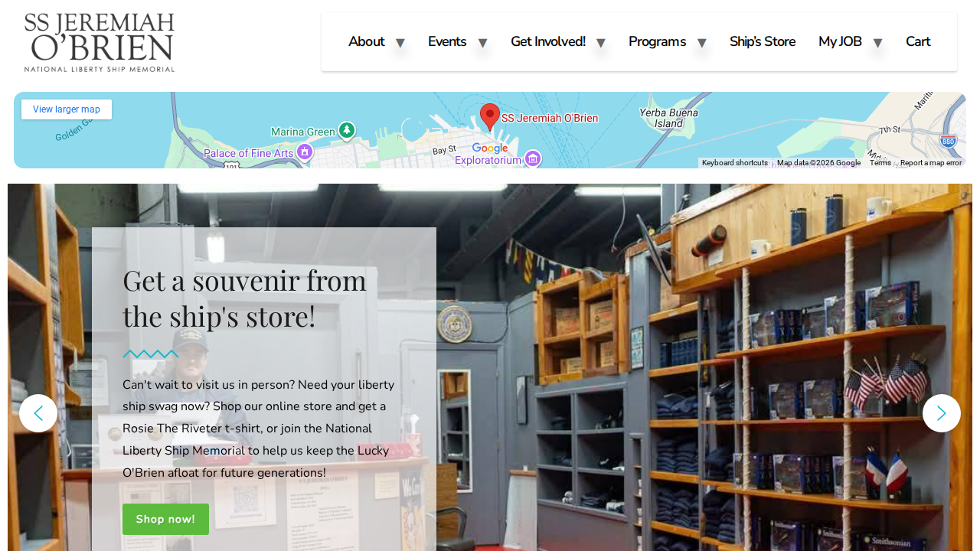The image size is (980, 551).
Task: Open Keyboard shortcuts on map
Action: [735, 163]
